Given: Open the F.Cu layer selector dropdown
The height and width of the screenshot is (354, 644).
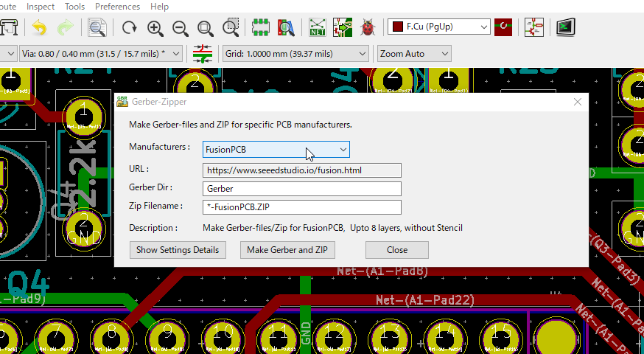Looking at the screenshot, I should (439, 27).
